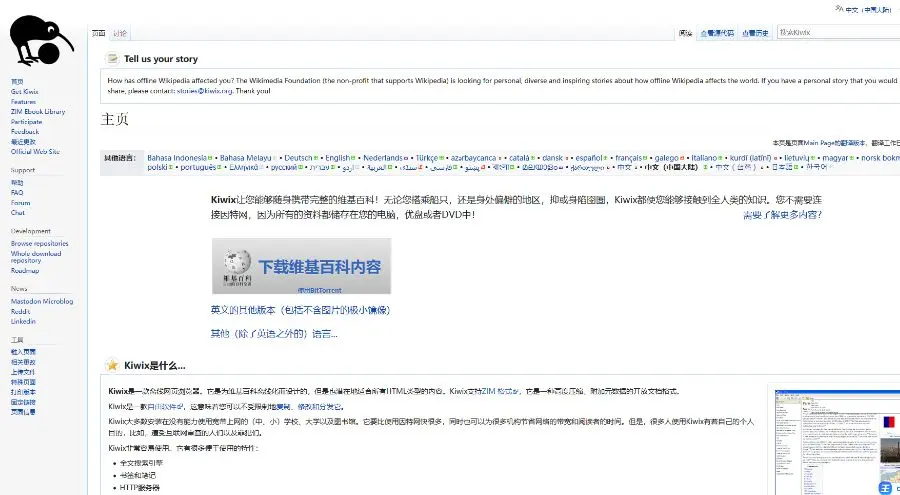Open 页面信息 in the tools section
Screen dimensions: 900x495
tap(24, 412)
